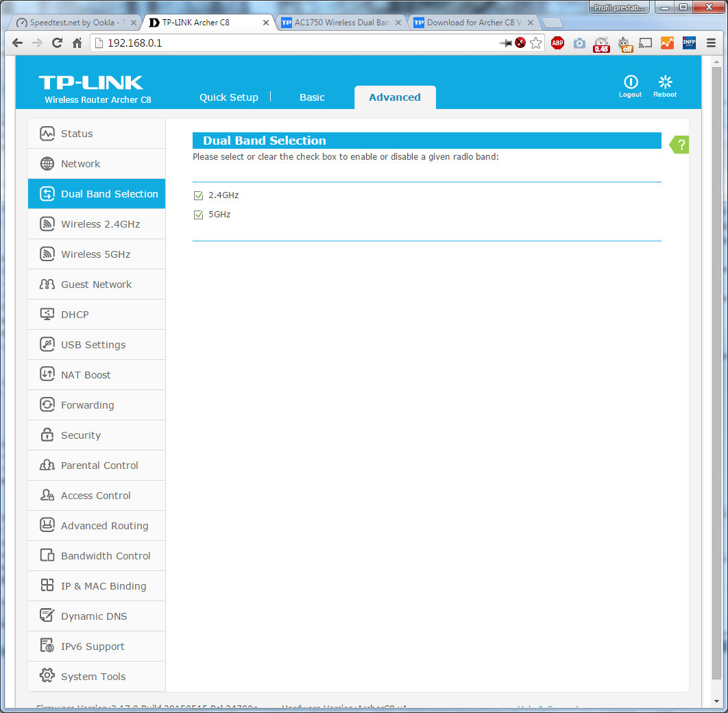
Task: Click the cast screen extension icon
Action: [645, 43]
